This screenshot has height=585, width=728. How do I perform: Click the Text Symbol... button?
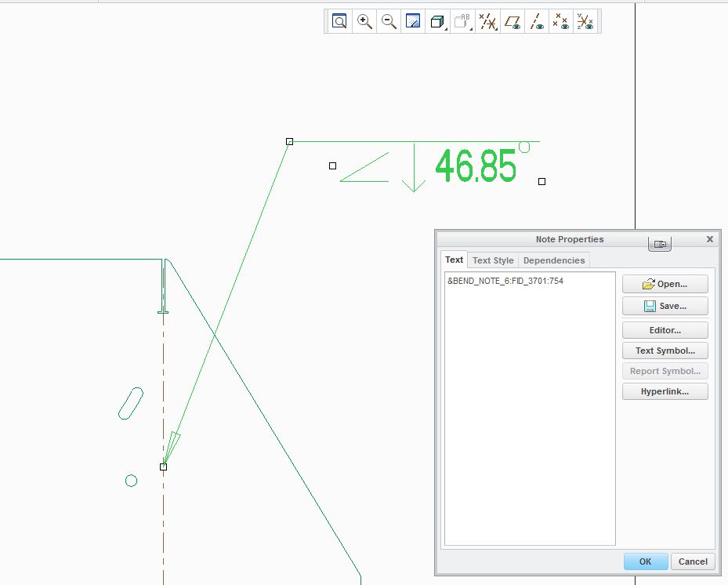[665, 351]
